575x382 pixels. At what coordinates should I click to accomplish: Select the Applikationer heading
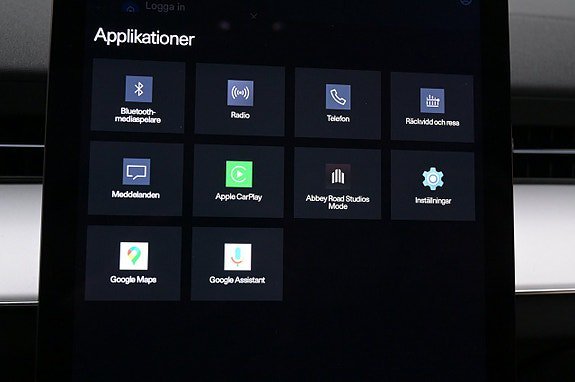click(x=144, y=37)
